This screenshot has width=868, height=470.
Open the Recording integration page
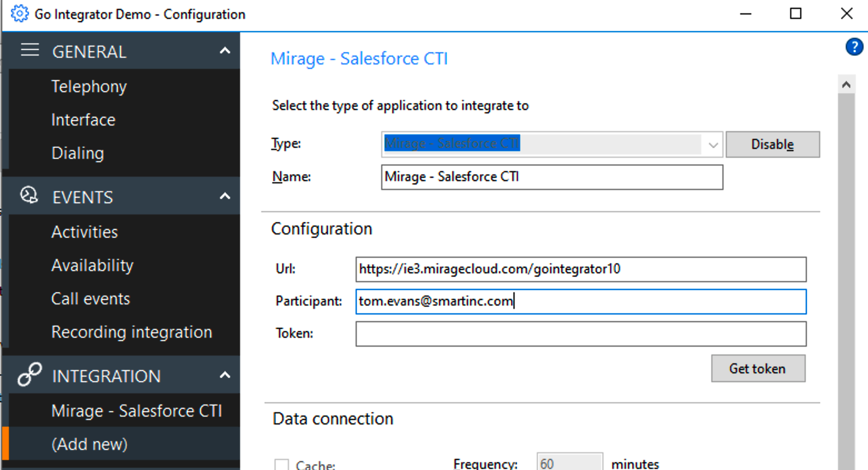point(132,332)
